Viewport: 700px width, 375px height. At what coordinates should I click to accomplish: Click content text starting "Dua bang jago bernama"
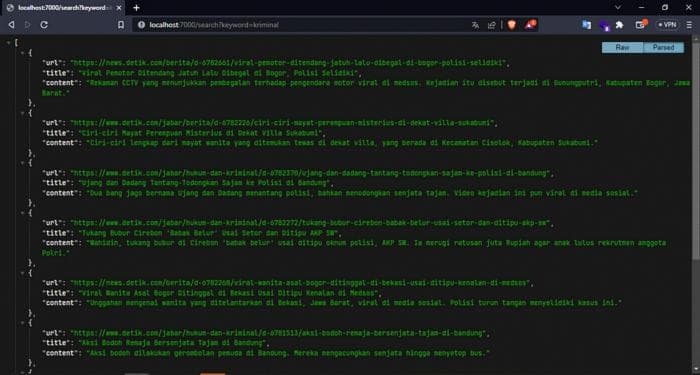(362, 193)
